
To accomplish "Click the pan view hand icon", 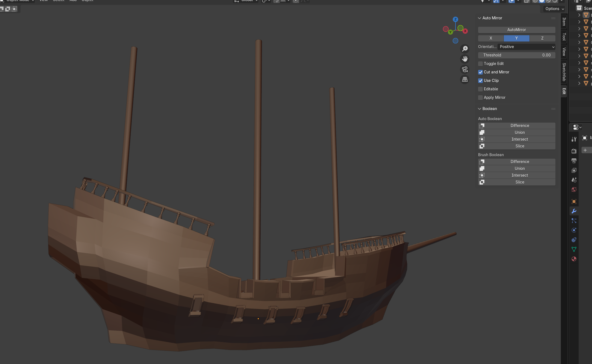I will (464, 59).
